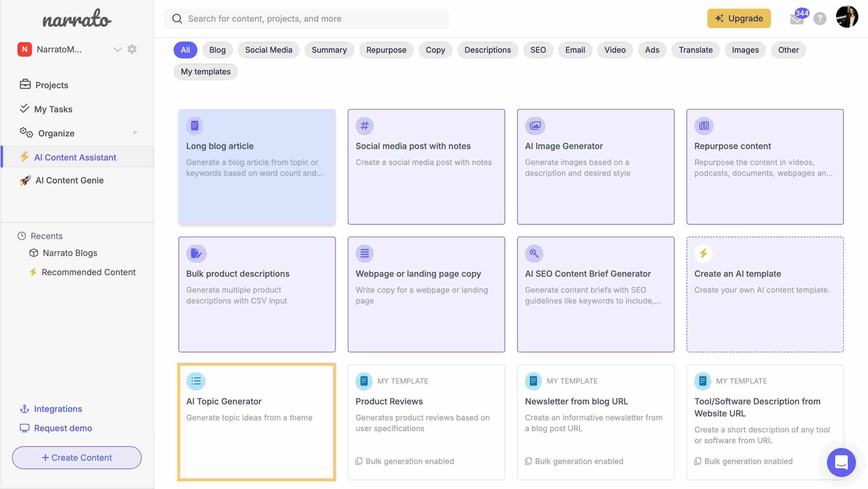Click Long blog article document icon

tap(195, 126)
